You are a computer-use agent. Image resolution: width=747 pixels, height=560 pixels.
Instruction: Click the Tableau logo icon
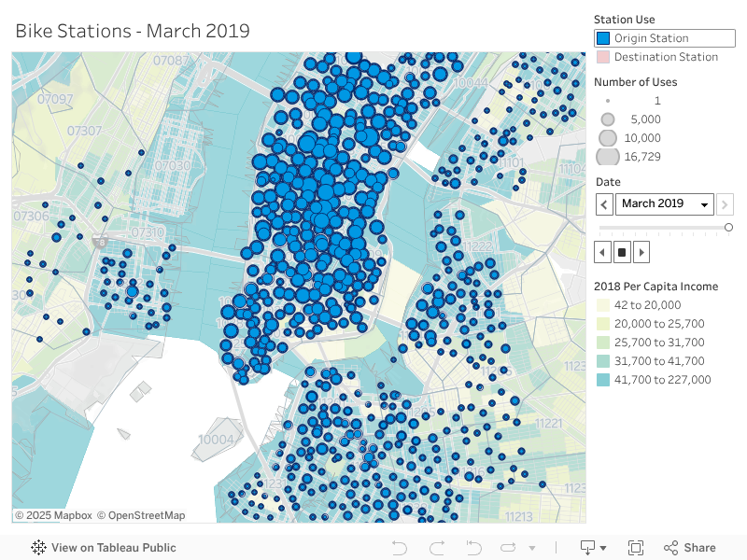[x=39, y=548]
